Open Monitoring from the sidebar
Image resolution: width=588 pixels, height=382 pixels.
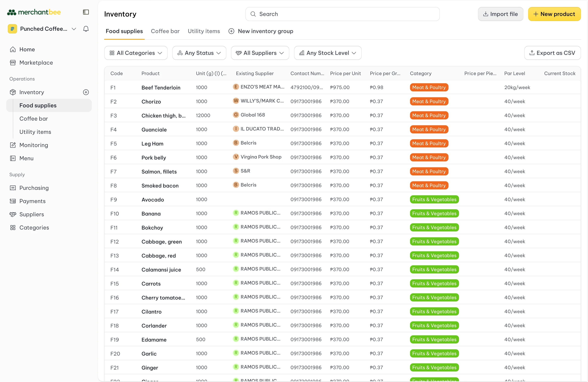pos(33,145)
